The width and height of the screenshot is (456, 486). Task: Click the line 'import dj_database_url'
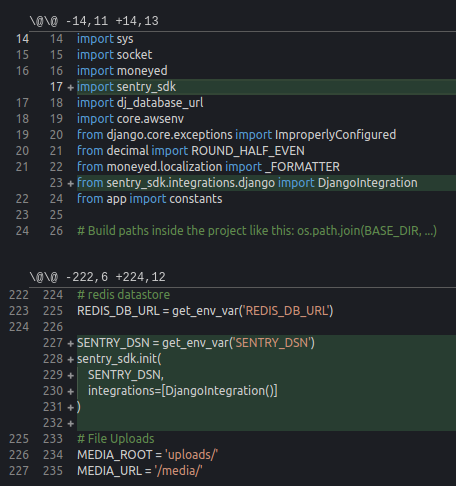tap(140, 103)
